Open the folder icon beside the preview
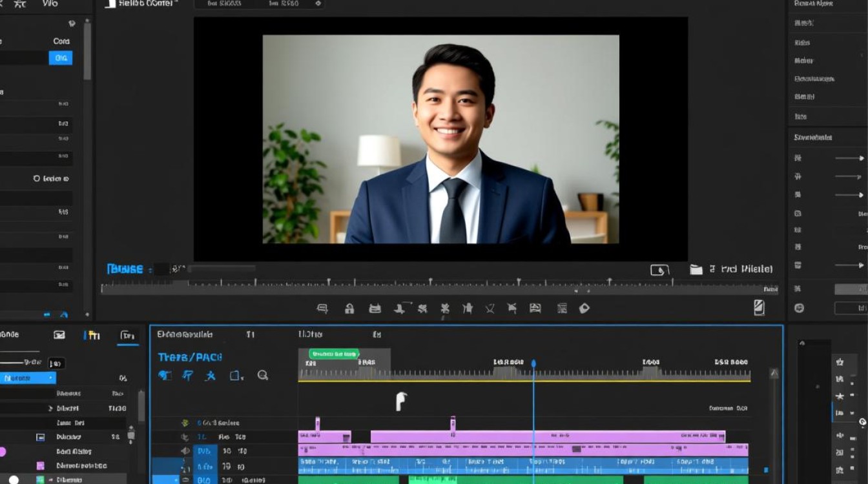Image resolution: width=868 pixels, height=484 pixels. point(696,270)
